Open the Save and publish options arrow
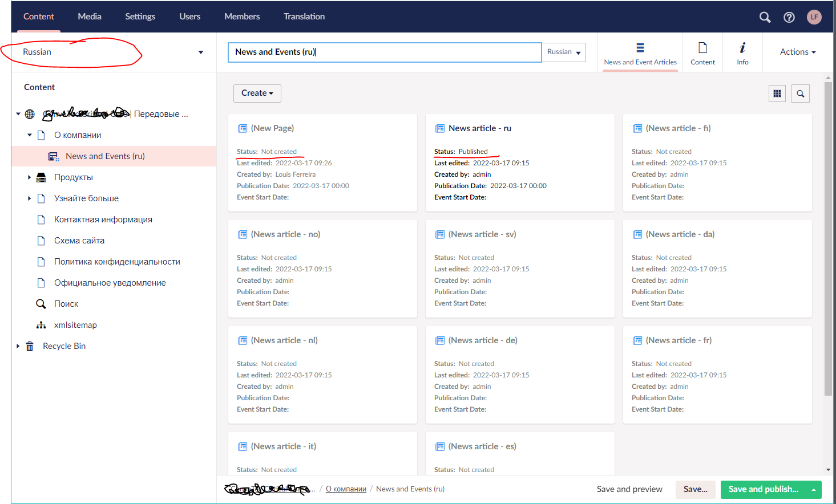This screenshot has width=836, height=504. click(x=814, y=489)
